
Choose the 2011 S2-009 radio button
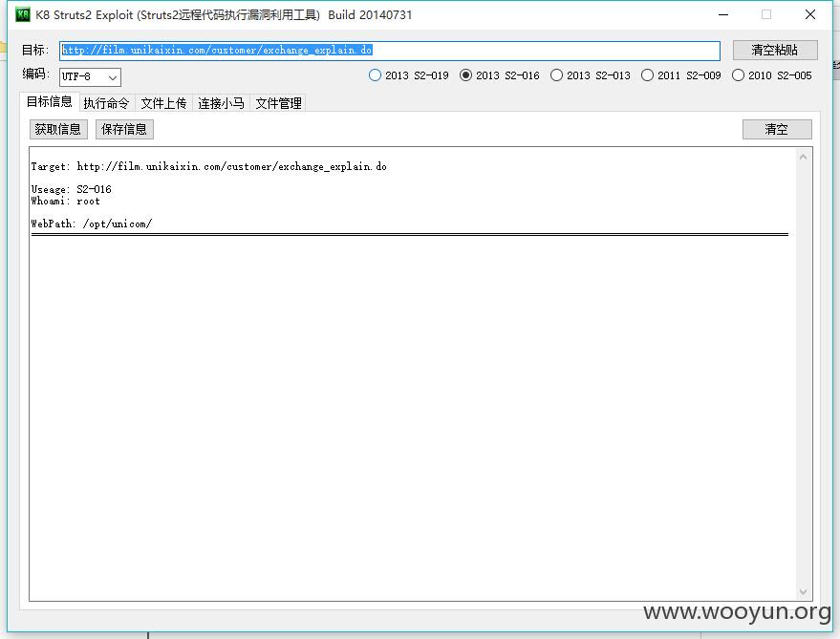pos(681,75)
